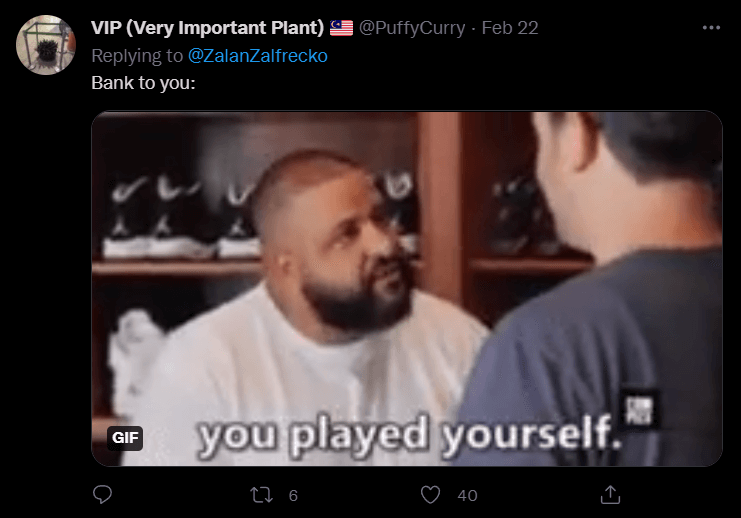Click the reply speech bubble icon
The width and height of the screenshot is (741, 518).
(x=102, y=494)
